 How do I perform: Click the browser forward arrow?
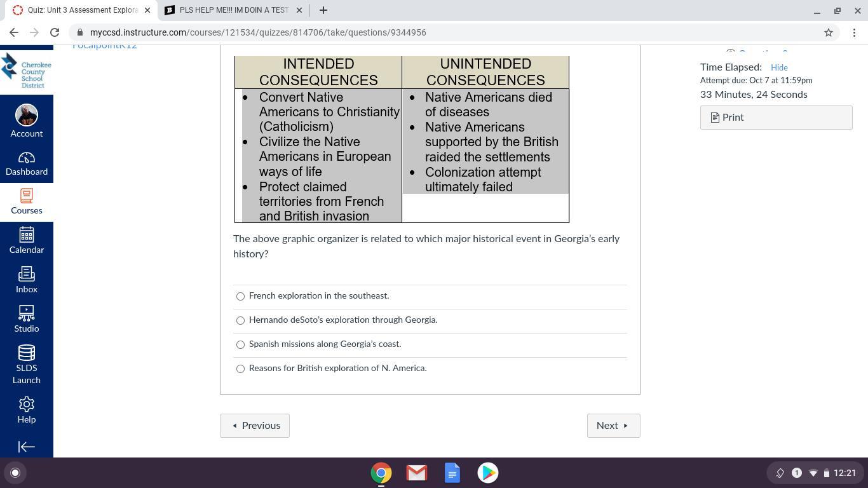34,32
